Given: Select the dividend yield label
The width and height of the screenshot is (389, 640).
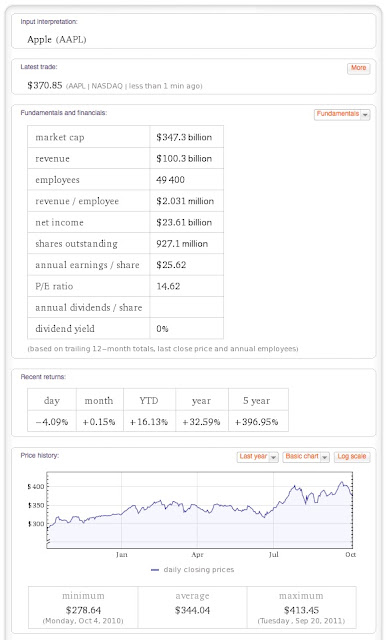Looking at the screenshot, I should click(x=64, y=329).
